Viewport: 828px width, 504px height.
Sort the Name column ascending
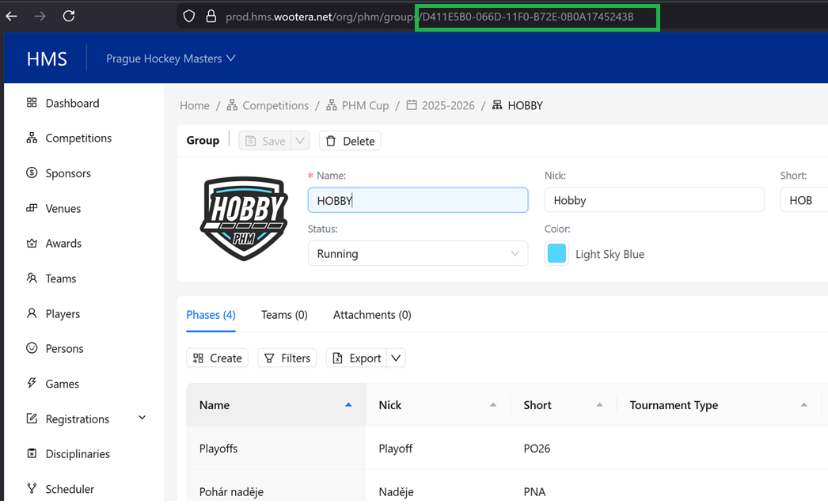tap(348, 405)
